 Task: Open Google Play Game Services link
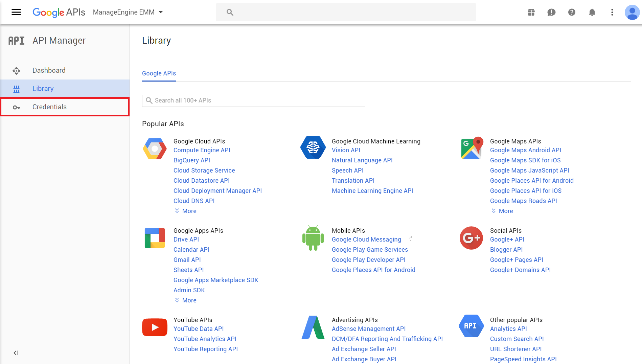[370, 250]
